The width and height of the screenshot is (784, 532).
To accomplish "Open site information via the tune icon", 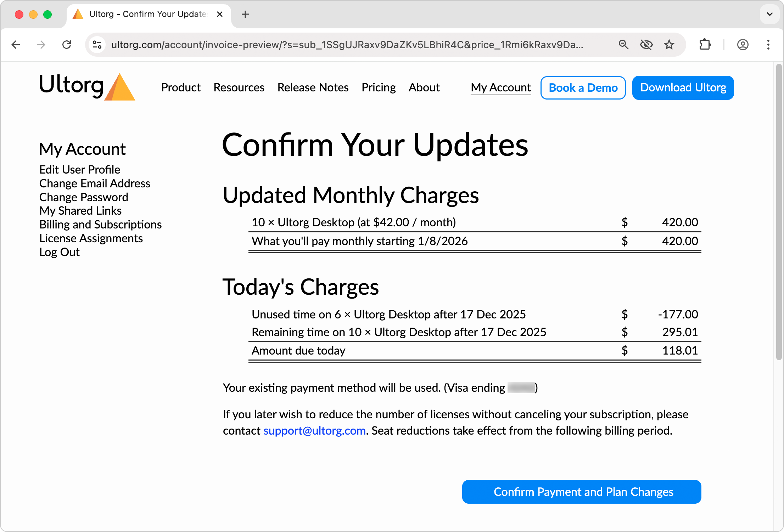I will (96, 45).
